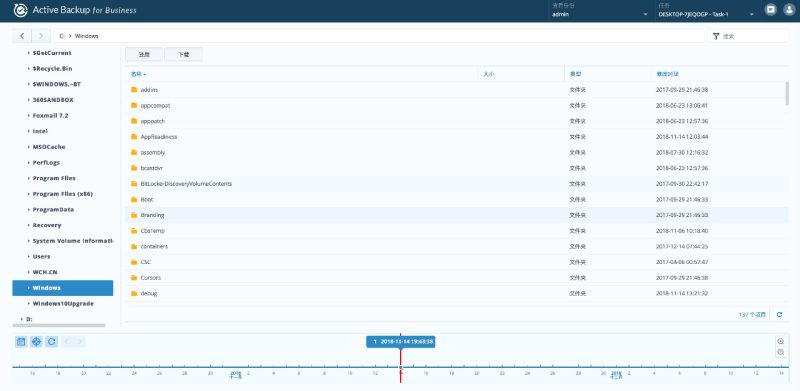Click the file list vertical scrollbar
Viewport: 800px width, 391px height.
[787, 94]
